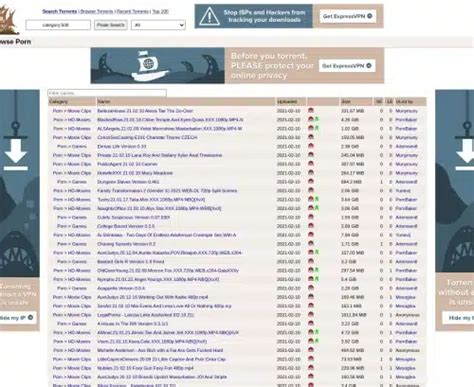
Task: Open Anonymous uploader in 1011.84 MiB row
Action: coord(407,315)
